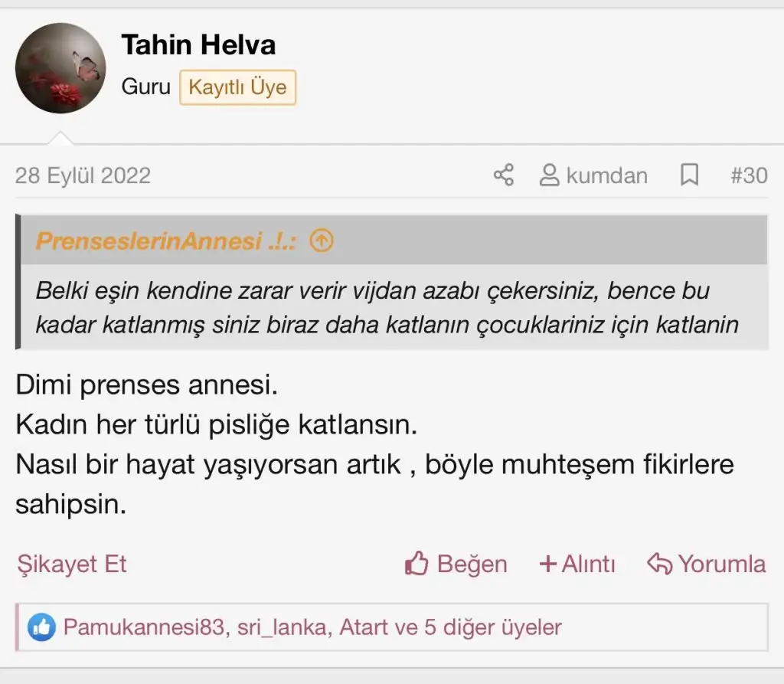Open the Kayıtlı Üye badge
This screenshot has width=784, height=684.
(237, 87)
